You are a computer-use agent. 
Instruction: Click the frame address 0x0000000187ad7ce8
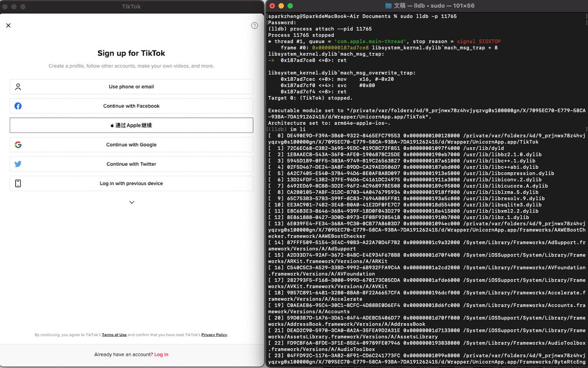click(340, 48)
